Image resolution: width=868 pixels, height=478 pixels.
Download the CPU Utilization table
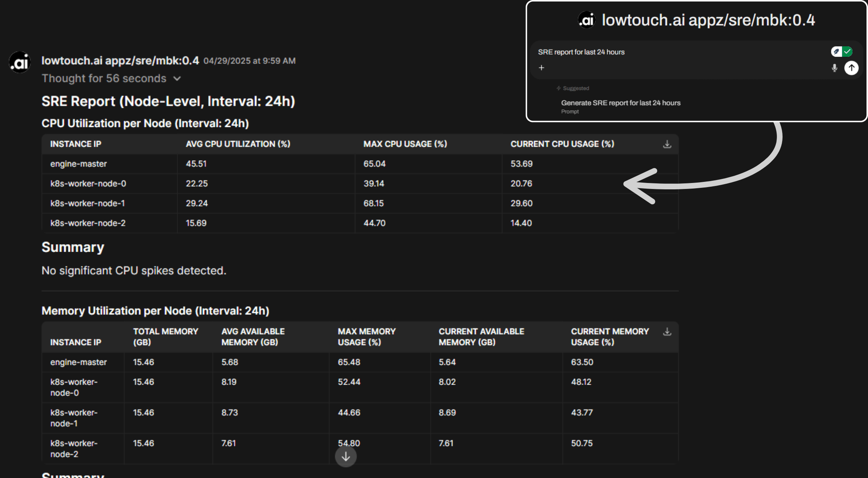pyautogui.click(x=667, y=144)
